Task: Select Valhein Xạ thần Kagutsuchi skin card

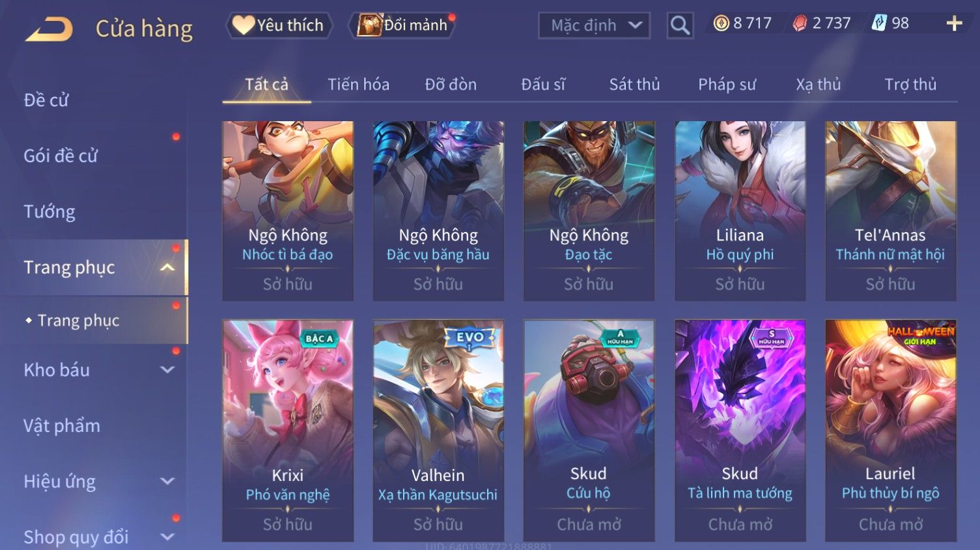Action: click(438, 430)
